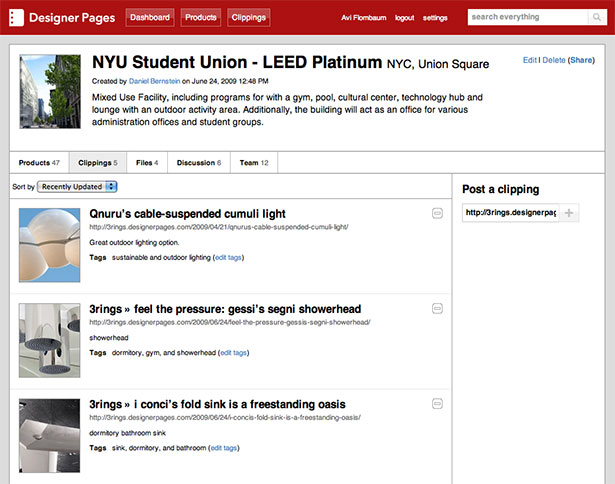The image size is (615, 484).
Task: Go to Dashboard in top navigation
Action: (150, 18)
